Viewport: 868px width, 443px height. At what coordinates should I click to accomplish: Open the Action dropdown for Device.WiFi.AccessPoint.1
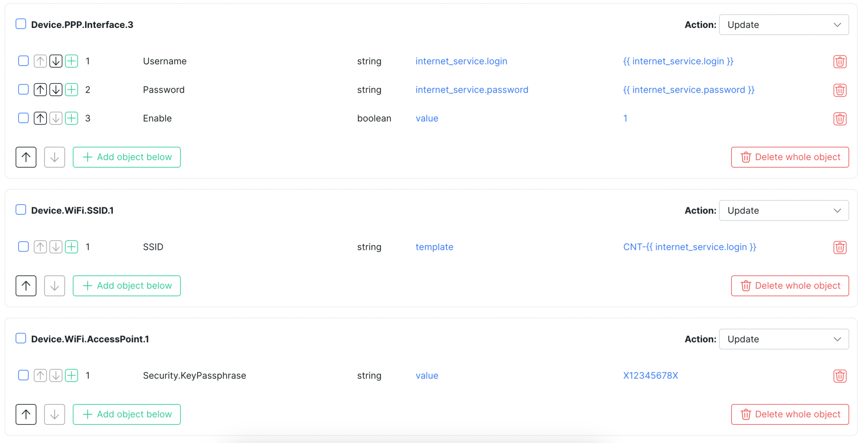point(783,339)
